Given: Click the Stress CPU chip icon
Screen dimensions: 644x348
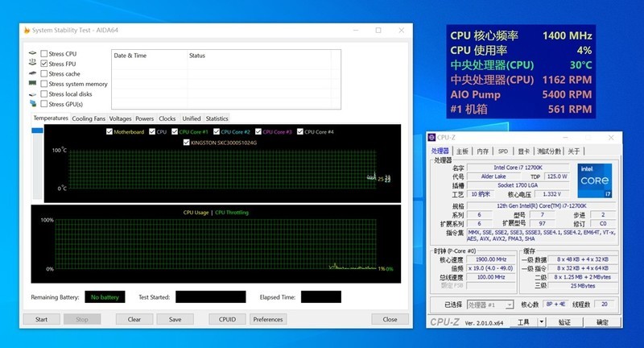Looking at the screenshot, I should (x=32, y=53).
